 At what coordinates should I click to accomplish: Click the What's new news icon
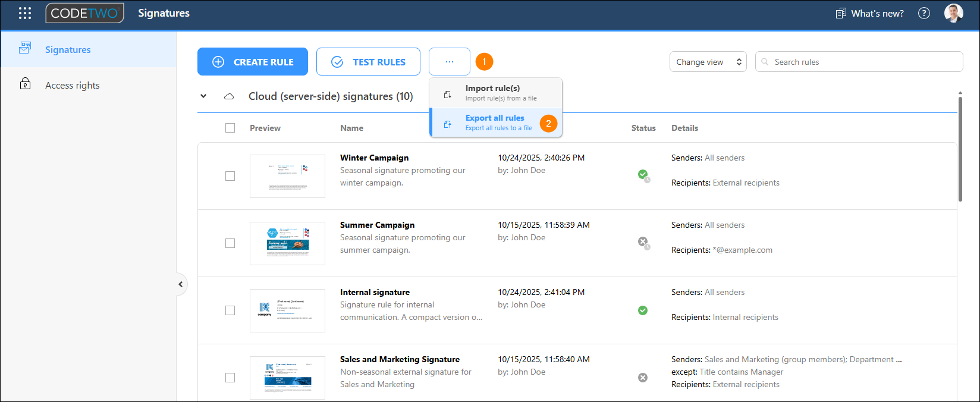click(841, 13)
